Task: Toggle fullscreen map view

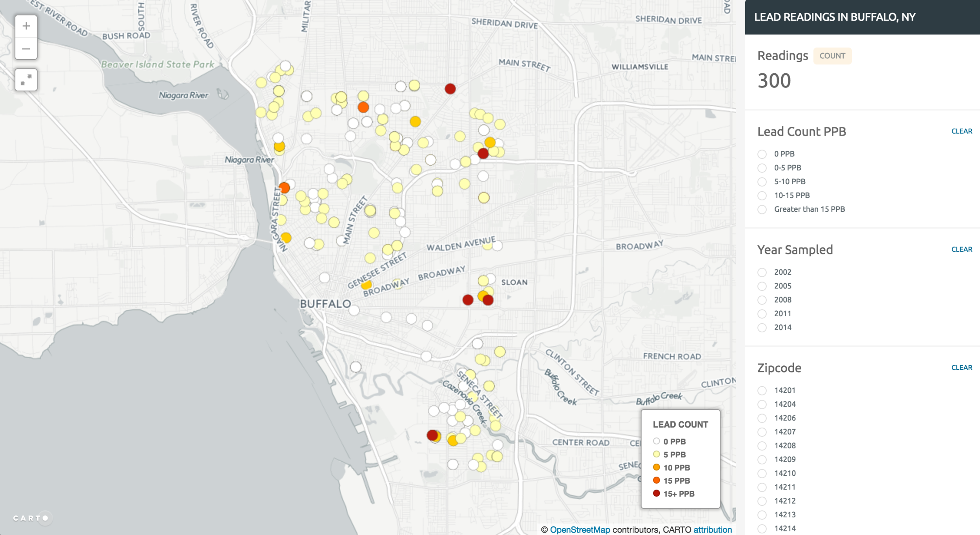Action: click(x=26, y=80)
